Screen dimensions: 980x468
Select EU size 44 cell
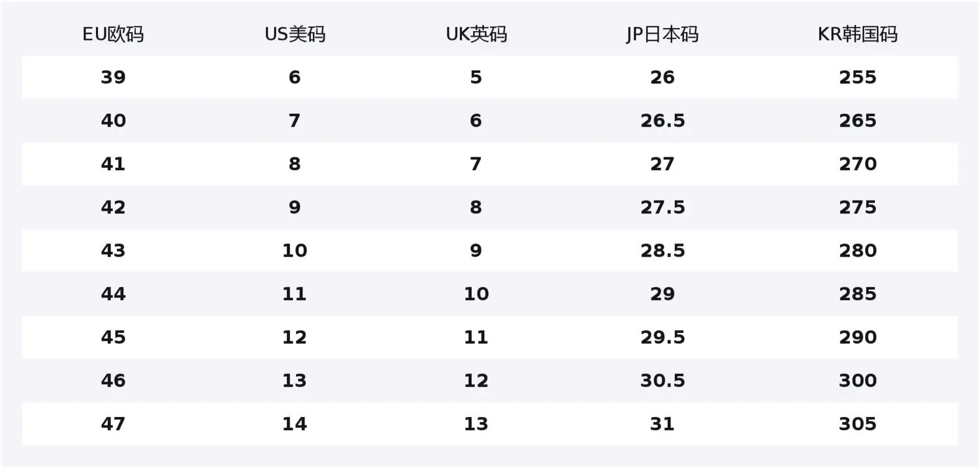113,294
